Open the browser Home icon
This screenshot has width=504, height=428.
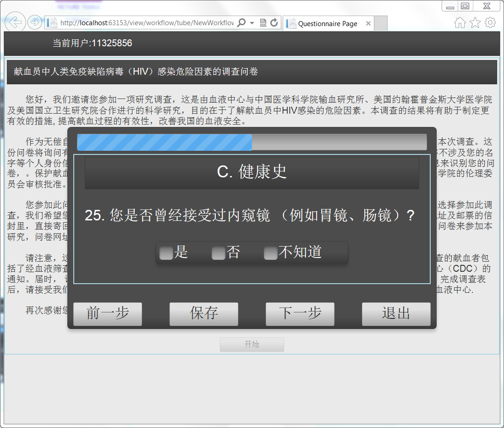[460, 23]
